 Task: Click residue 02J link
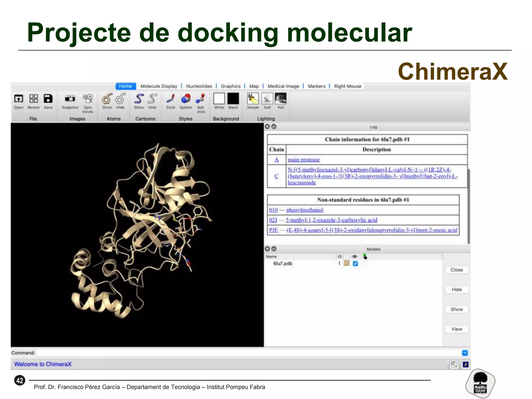tap(273, 220)
